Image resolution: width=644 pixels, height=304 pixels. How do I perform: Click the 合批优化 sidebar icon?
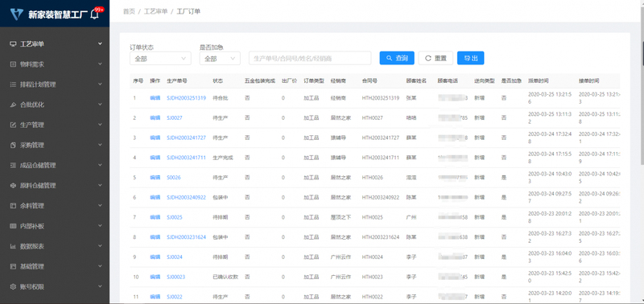[x=13, y=105]
